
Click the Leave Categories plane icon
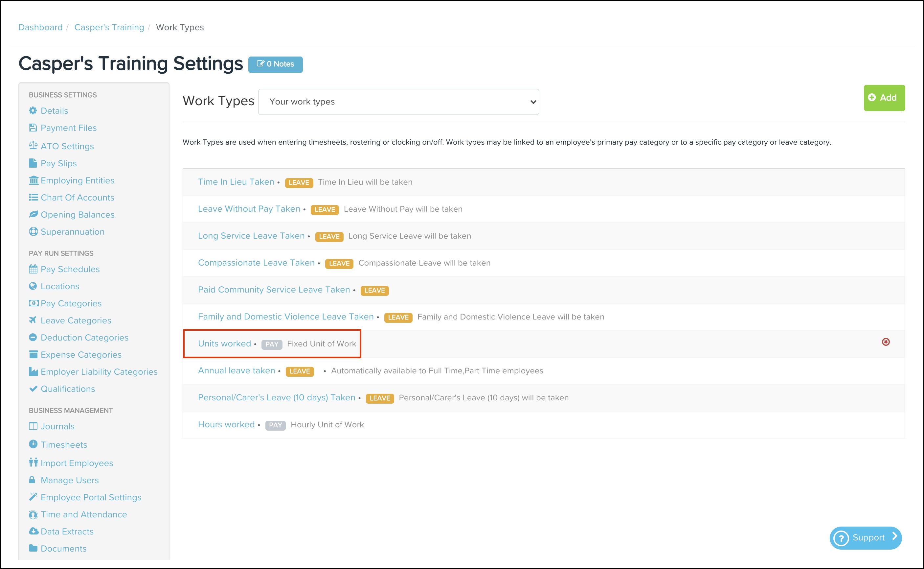[33, 320]
